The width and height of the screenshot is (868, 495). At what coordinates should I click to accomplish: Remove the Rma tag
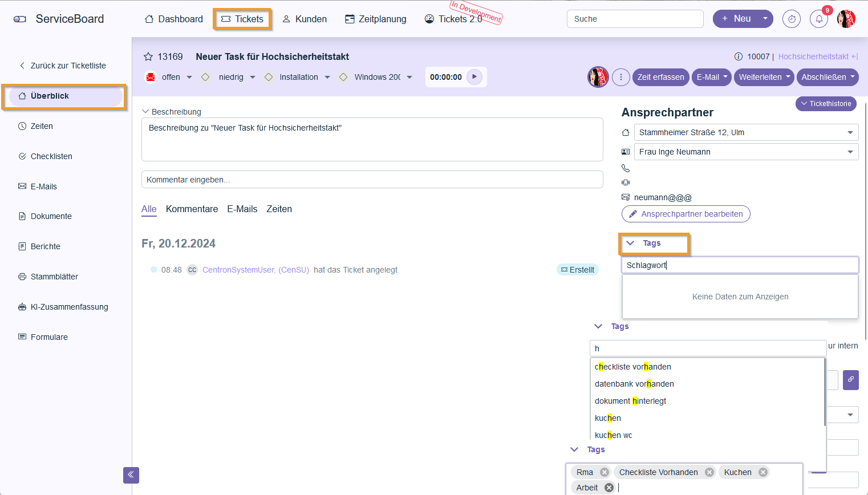(x=605, y=472)
